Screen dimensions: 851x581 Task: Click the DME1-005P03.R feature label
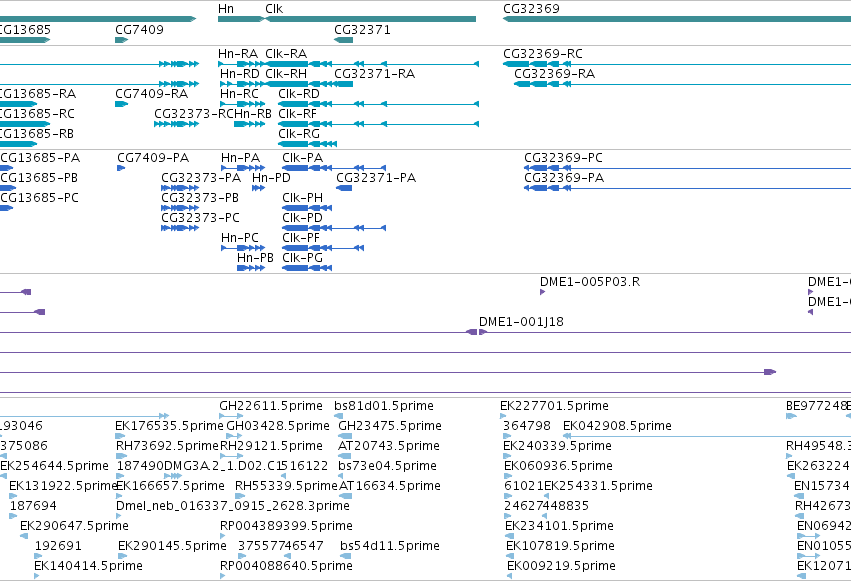tap(590, 282)
